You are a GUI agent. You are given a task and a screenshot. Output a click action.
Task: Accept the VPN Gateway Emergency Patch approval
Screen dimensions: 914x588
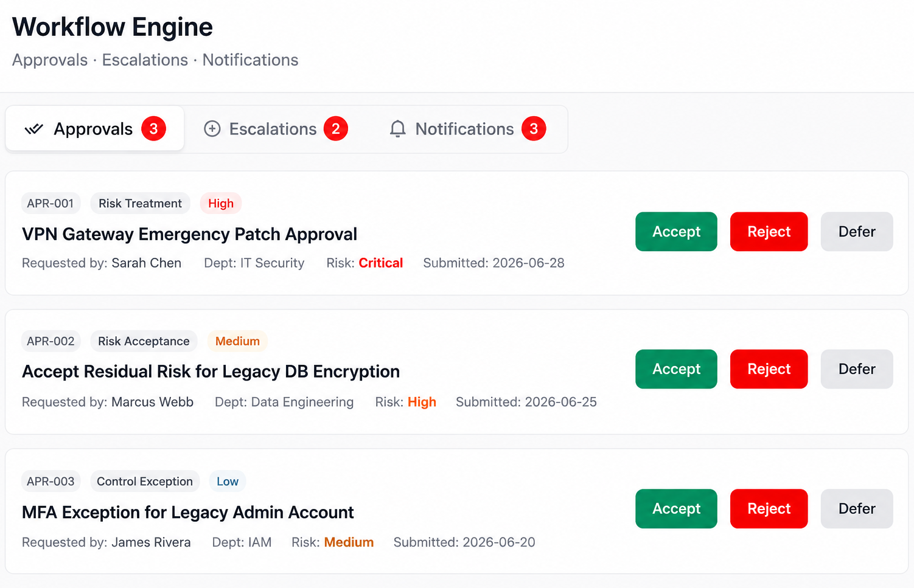coord(676,232)
